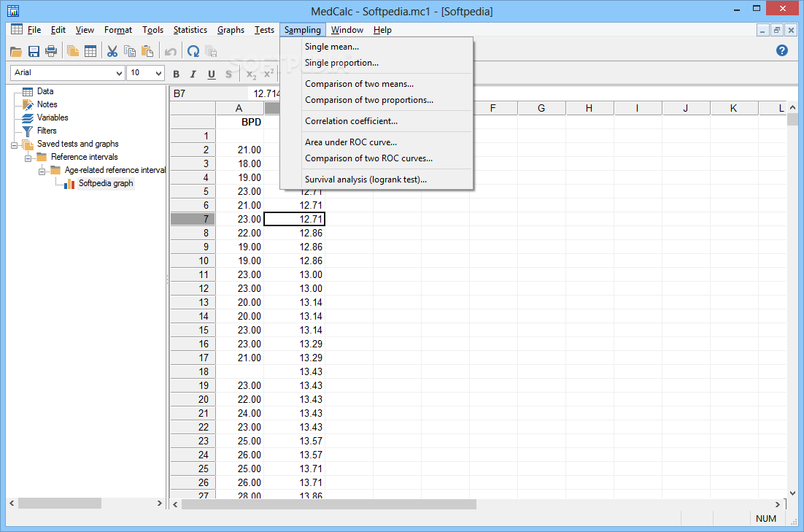Click the save test and graph icon
Screen dimensions: 804x532
click(x=211, y=51)
